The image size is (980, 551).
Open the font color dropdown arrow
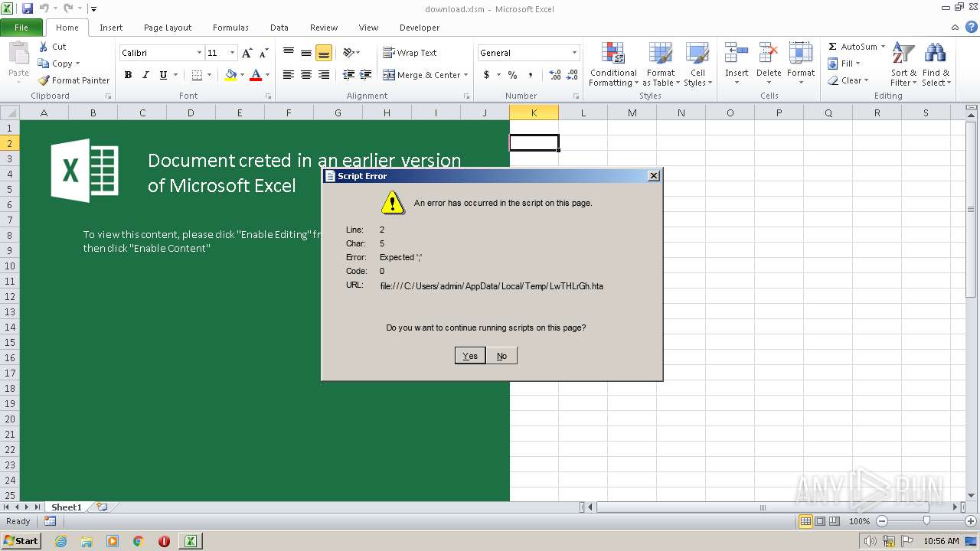[267, 75]
